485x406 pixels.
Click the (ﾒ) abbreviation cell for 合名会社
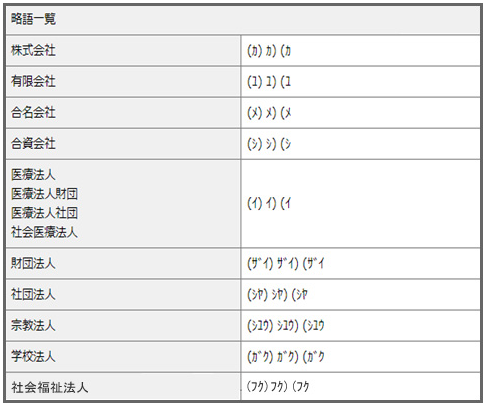click(x=360, y=113)
